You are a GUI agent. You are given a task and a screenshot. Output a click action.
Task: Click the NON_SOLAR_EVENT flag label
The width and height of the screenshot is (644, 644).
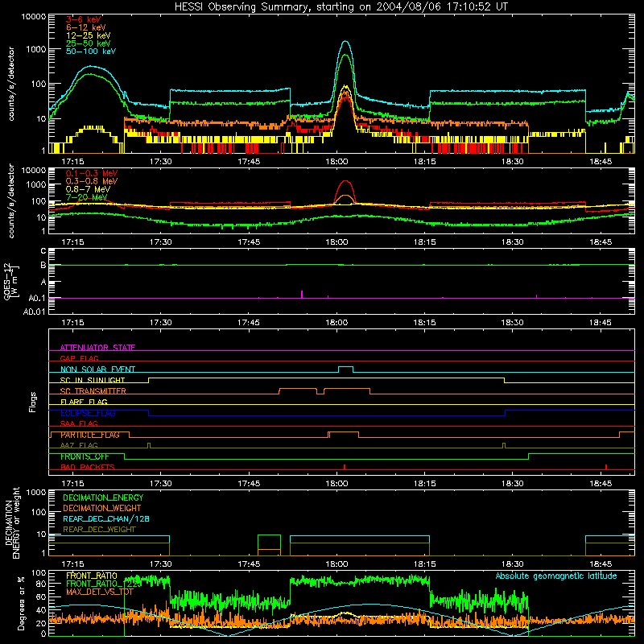97,369
